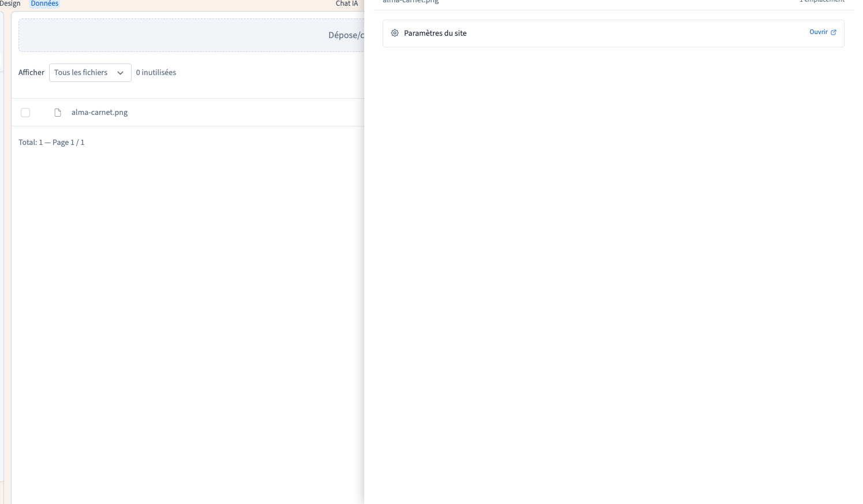Click the 0 inutilisées counter
This screenshot has height=504, width=863.
156,73
